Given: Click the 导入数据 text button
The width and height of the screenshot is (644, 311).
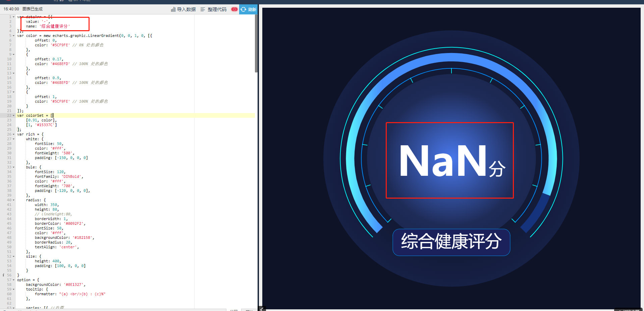Looking at the screenshot, I should (186, 9).
